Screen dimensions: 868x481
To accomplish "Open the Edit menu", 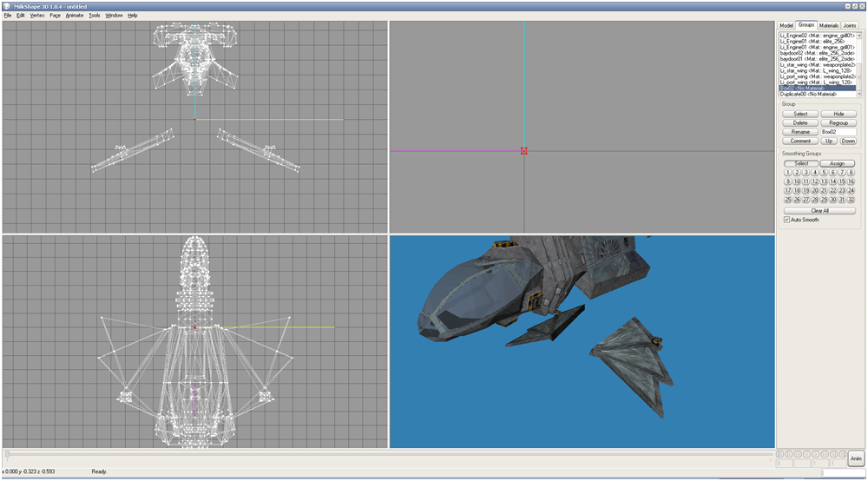I will 21,16.
